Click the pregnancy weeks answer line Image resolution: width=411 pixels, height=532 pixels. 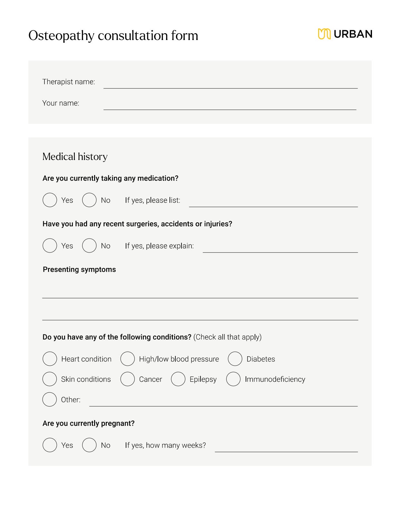pos(286,448)
